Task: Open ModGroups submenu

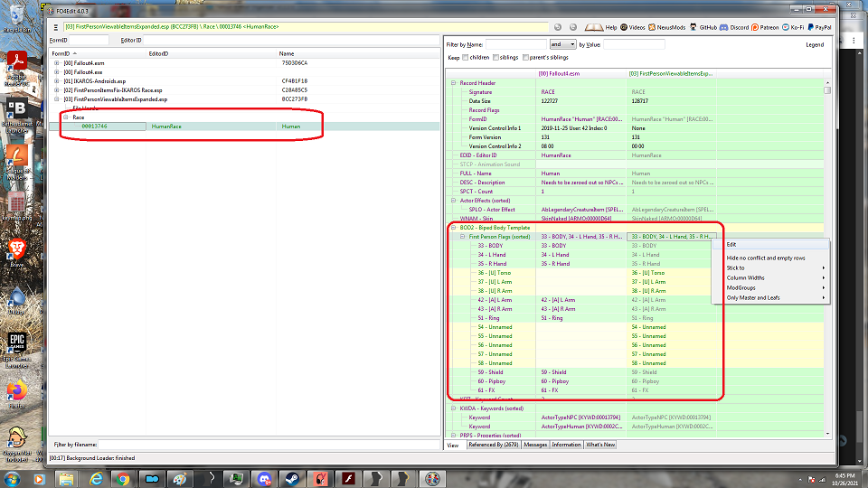Action: coord(770,287)
